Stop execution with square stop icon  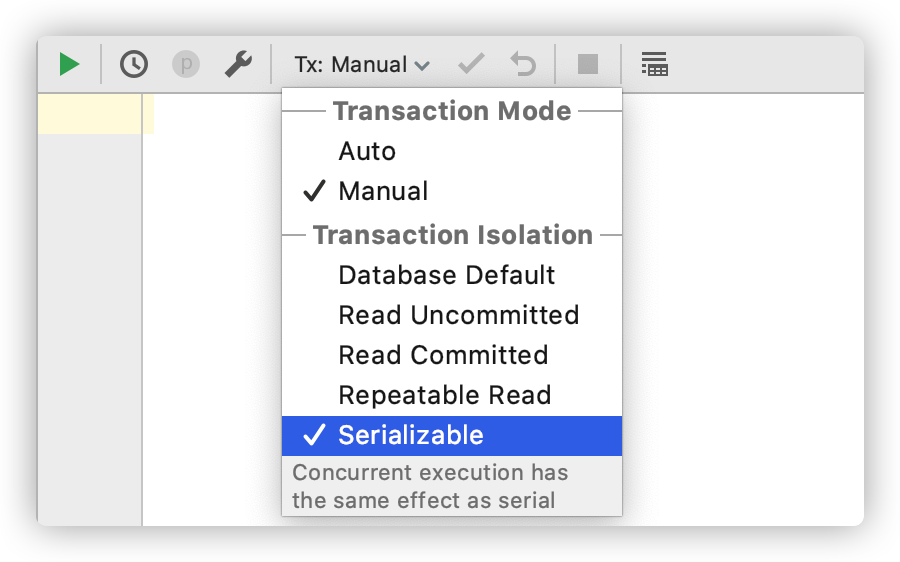coord(588,64)
